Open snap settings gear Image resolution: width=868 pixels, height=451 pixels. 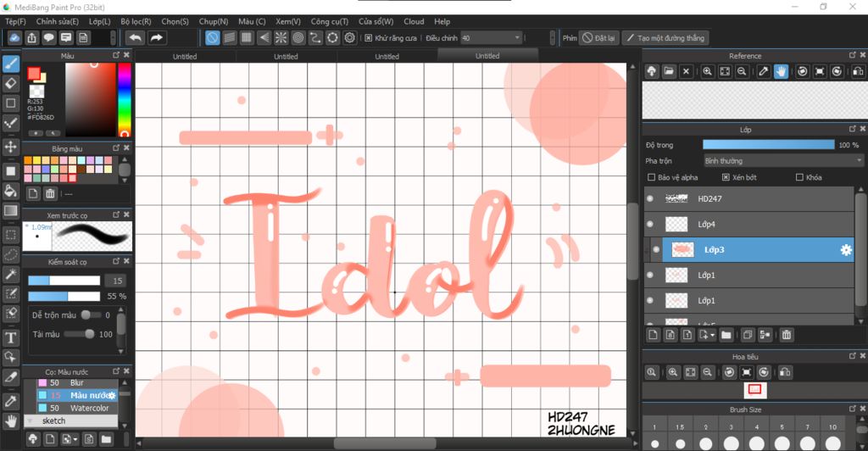(350, 37)
